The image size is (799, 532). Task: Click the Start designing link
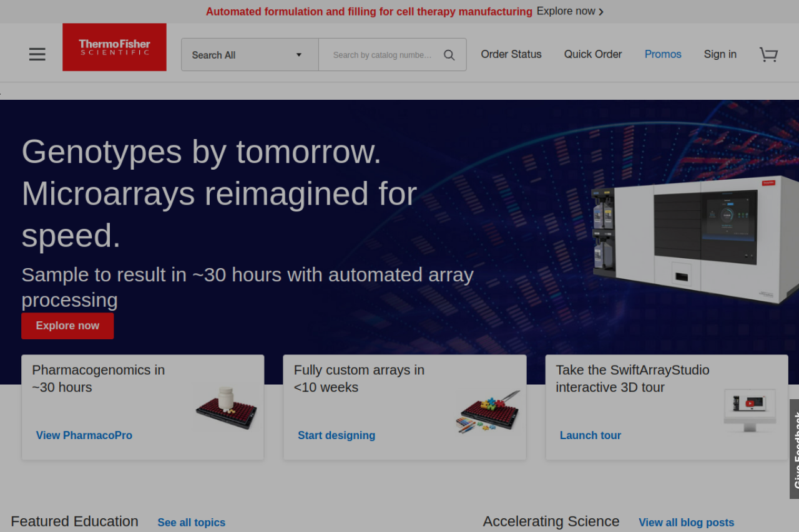click(336, 435)
